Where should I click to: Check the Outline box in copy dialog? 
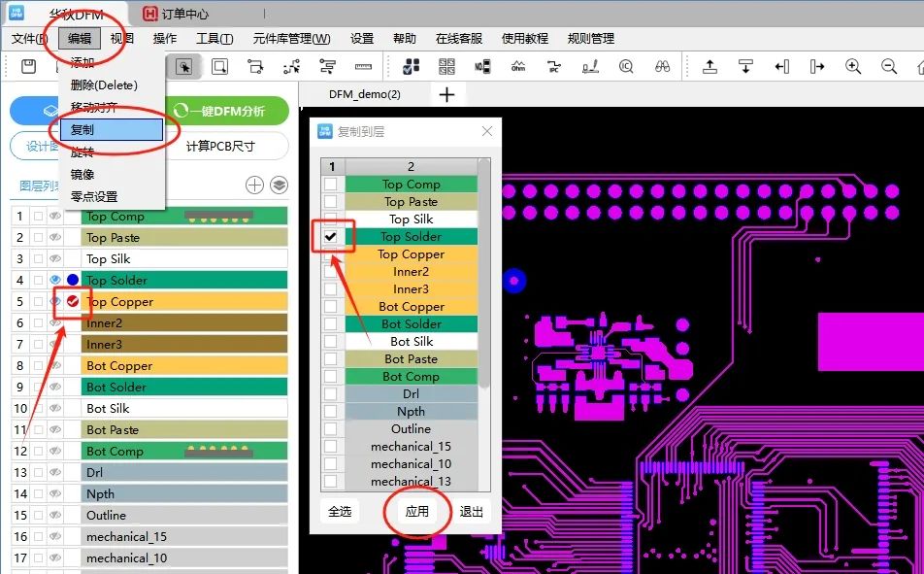[x=331, y=429]
